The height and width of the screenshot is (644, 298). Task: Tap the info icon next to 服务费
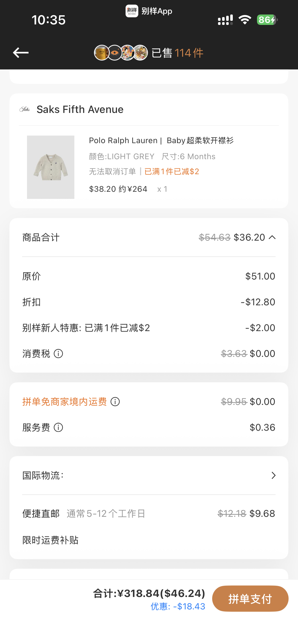[58, 427]
